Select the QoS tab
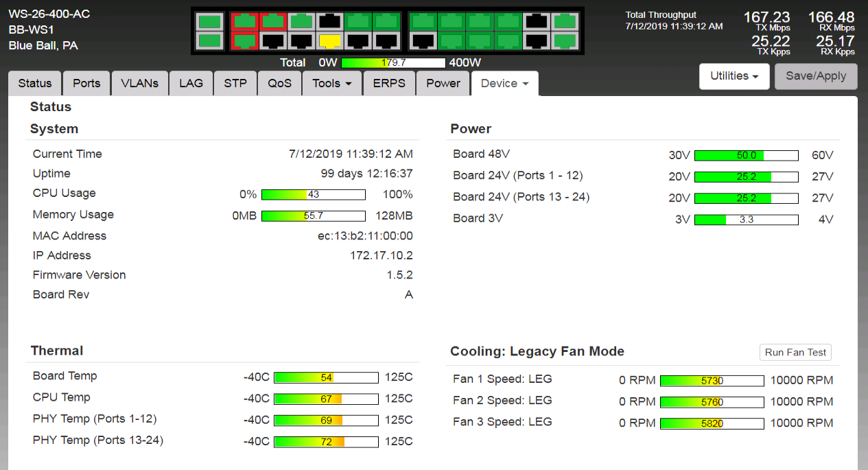Image resolution: width=868 pixels, height=470 pixels. point(279,83)
